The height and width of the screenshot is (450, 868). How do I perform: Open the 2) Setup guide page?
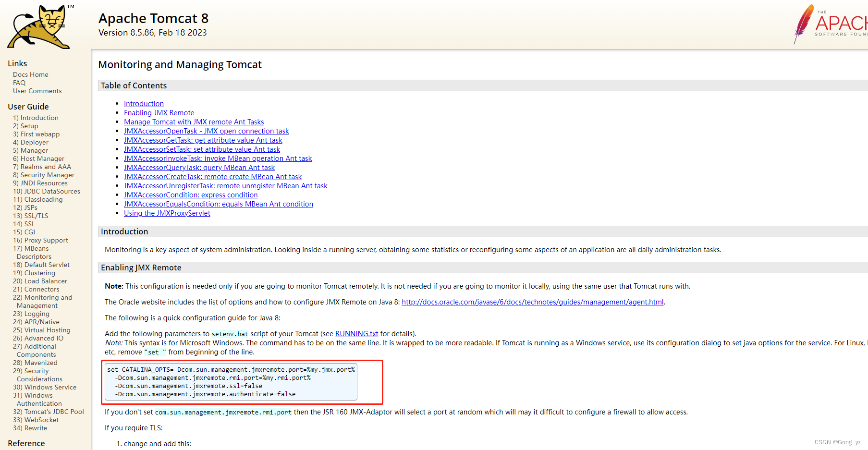click(25, 126)
